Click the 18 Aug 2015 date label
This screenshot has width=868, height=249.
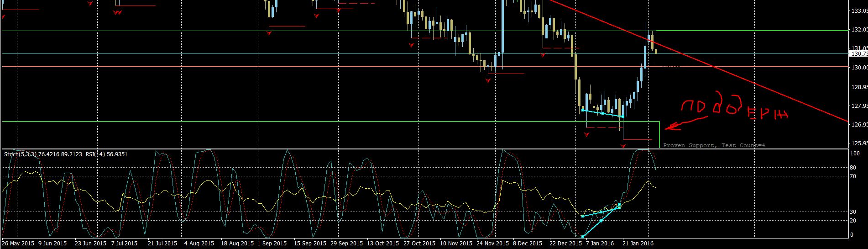(237, 244)
